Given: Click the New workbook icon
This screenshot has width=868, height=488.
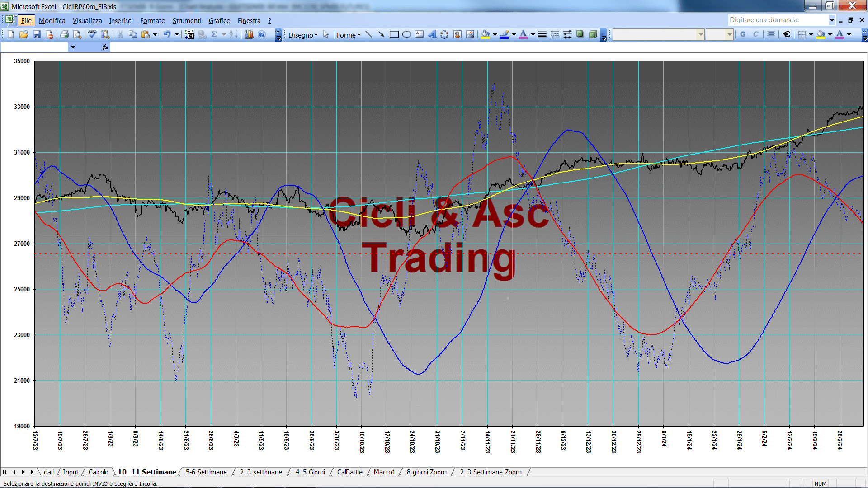Looking at the screenshot, I should tap(11, 34).
